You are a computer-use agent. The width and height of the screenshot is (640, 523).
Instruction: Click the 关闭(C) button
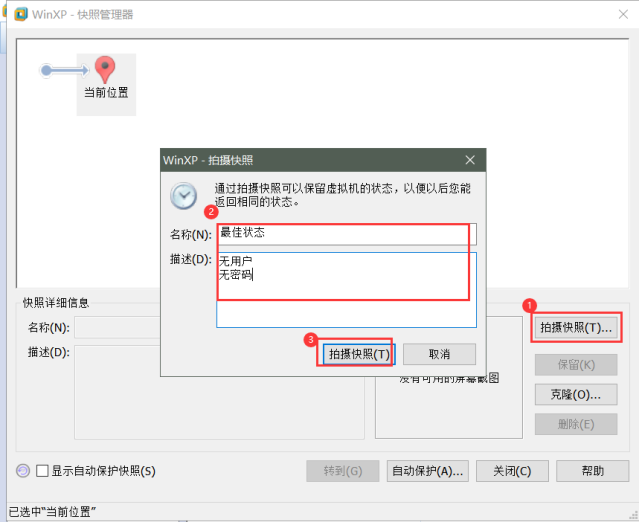pos(512,471)
